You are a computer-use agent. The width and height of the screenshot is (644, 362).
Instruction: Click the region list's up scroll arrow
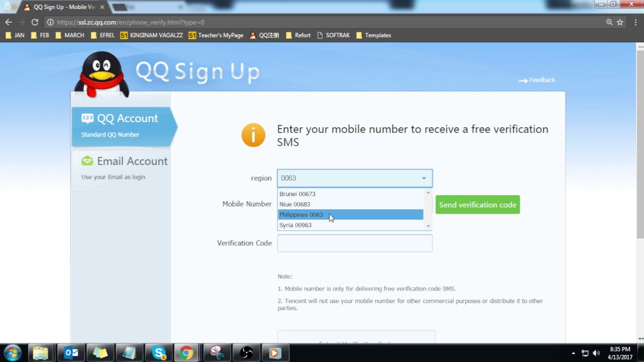[428, 192]
